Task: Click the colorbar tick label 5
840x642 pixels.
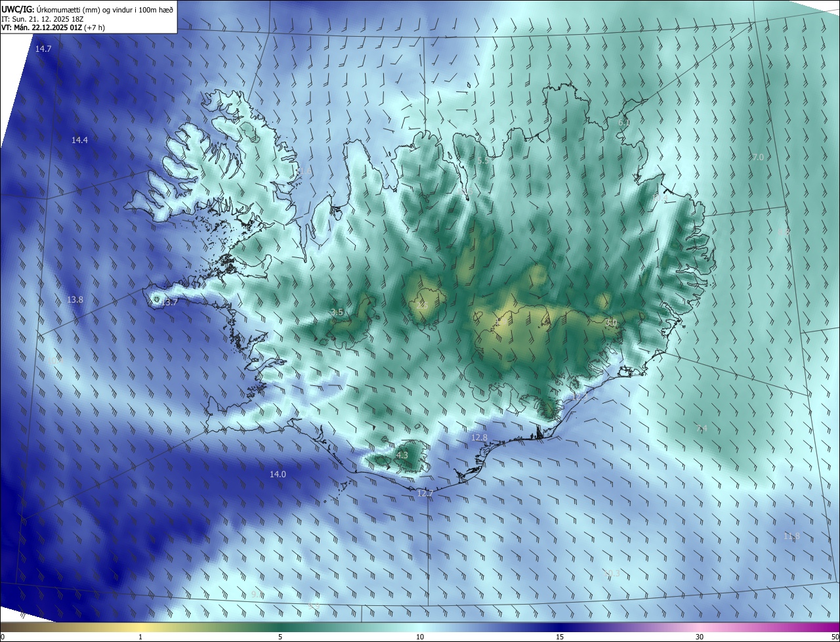Action: tap(280, 637)
